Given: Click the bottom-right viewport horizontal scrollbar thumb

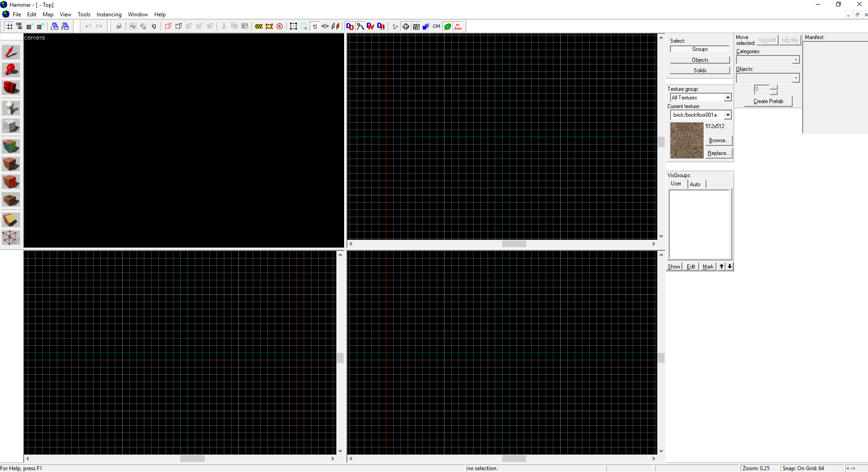Looking at the screenshot, I should [x=514, y=459].
